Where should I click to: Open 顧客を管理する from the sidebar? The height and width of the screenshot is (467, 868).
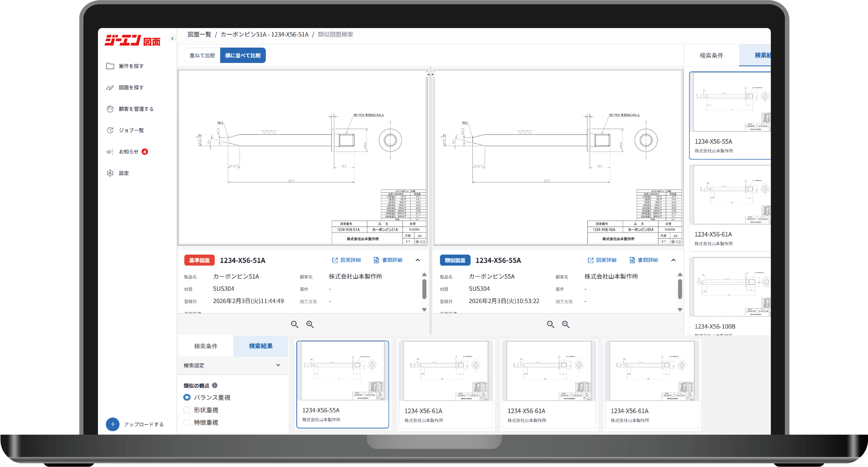point(136,109)
